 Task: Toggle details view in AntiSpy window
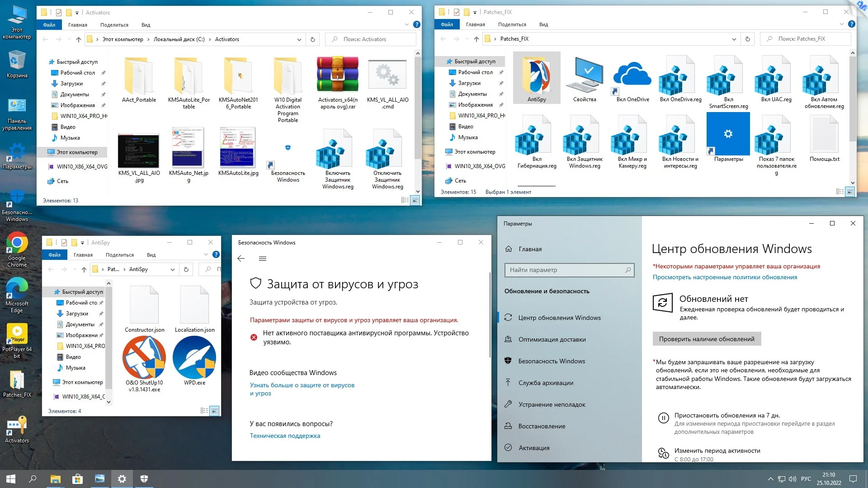click(204, 411)
